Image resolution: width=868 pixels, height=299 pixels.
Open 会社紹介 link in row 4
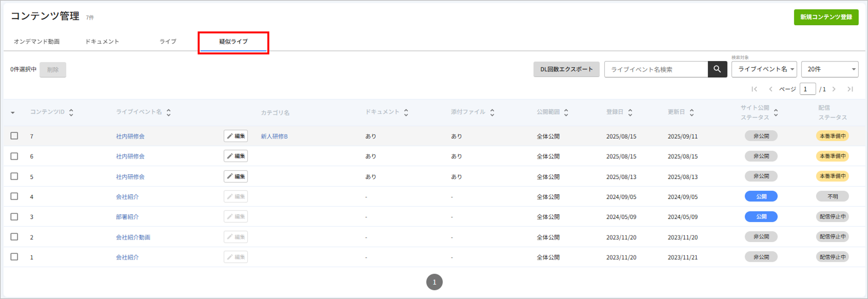[127, 197]
